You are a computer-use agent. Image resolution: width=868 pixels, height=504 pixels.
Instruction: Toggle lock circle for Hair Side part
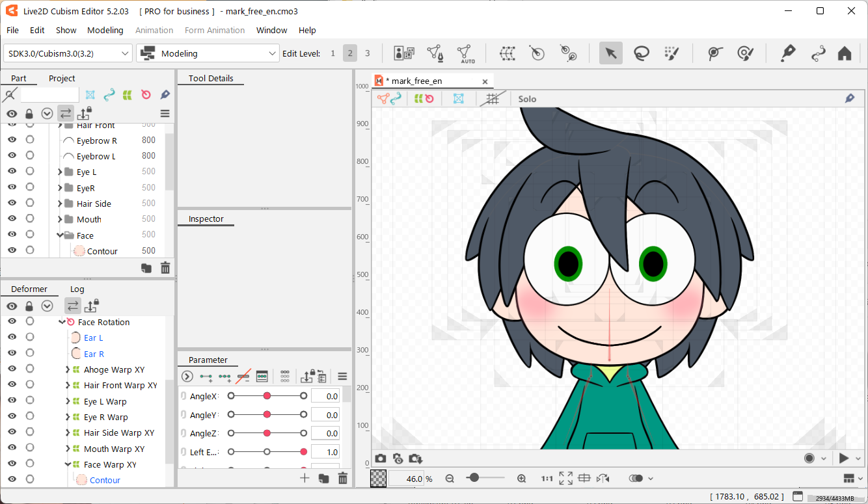[30, 203]
